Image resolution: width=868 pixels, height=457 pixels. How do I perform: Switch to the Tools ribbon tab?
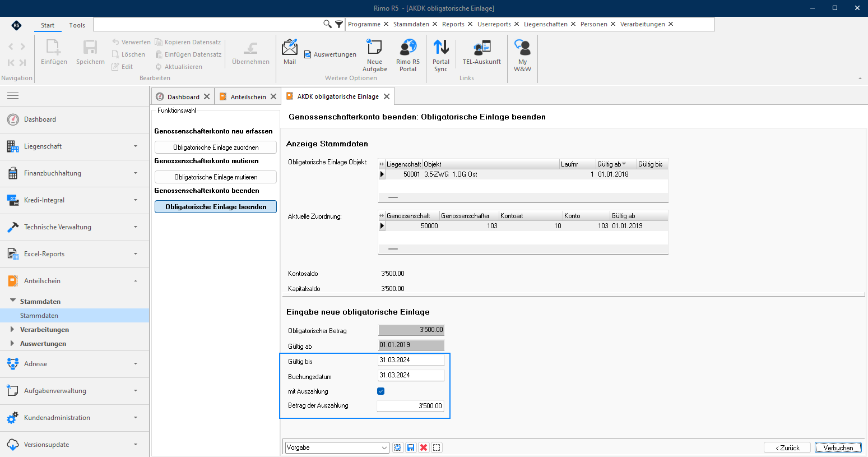click(77, 25)
